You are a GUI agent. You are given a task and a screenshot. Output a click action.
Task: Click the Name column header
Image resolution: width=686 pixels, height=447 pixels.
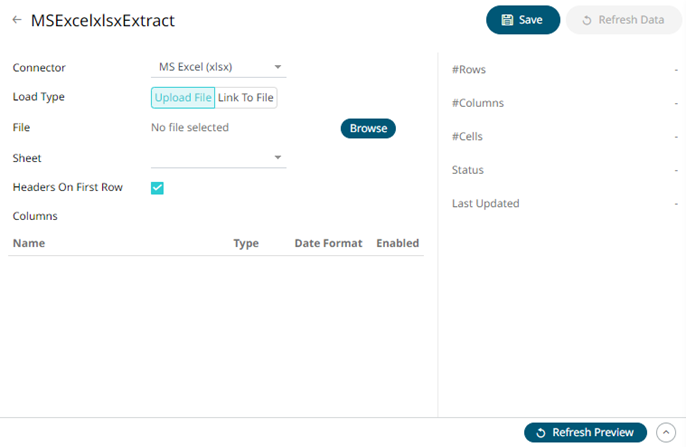coord(29,243)
